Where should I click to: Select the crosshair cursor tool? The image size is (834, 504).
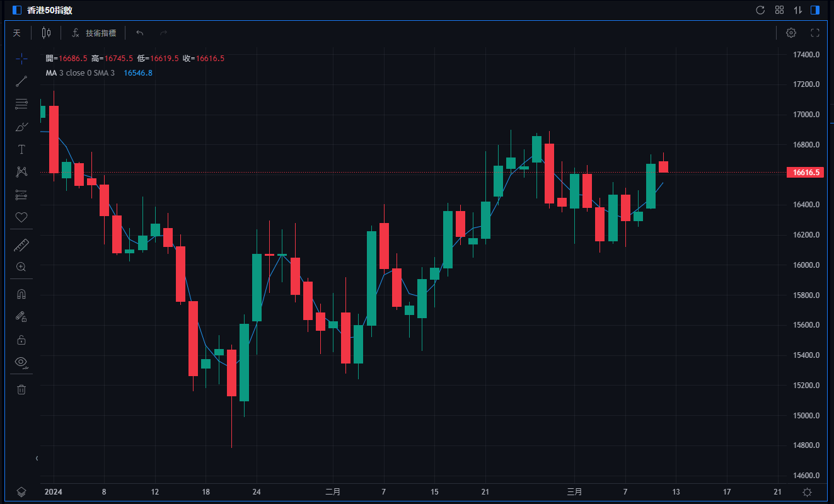[x=21, y=59]
